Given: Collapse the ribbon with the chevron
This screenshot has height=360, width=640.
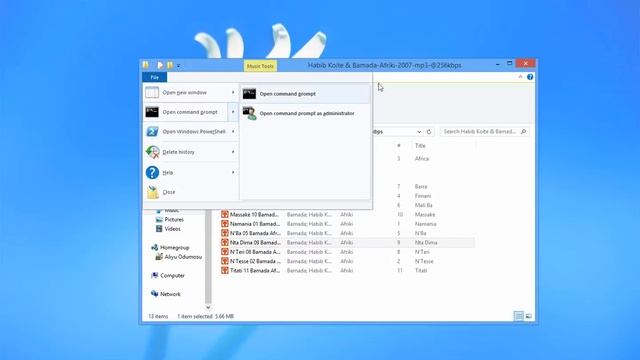Looking at the screenshot, I should [x=520, y=77].
